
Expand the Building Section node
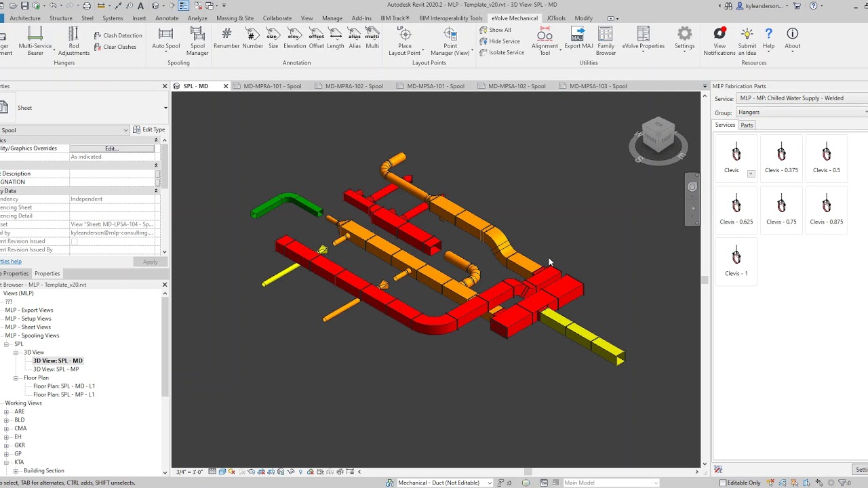(16, 471)
